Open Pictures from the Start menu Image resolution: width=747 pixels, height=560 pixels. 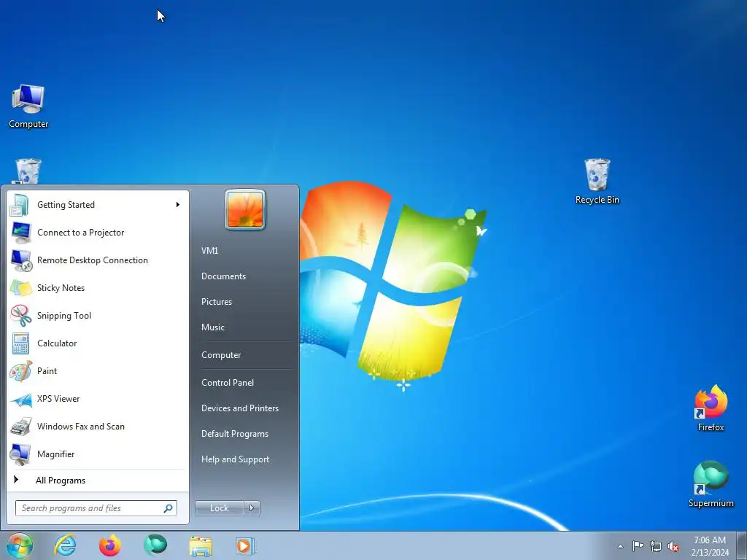pyautogui.click(x=216, y=302)
